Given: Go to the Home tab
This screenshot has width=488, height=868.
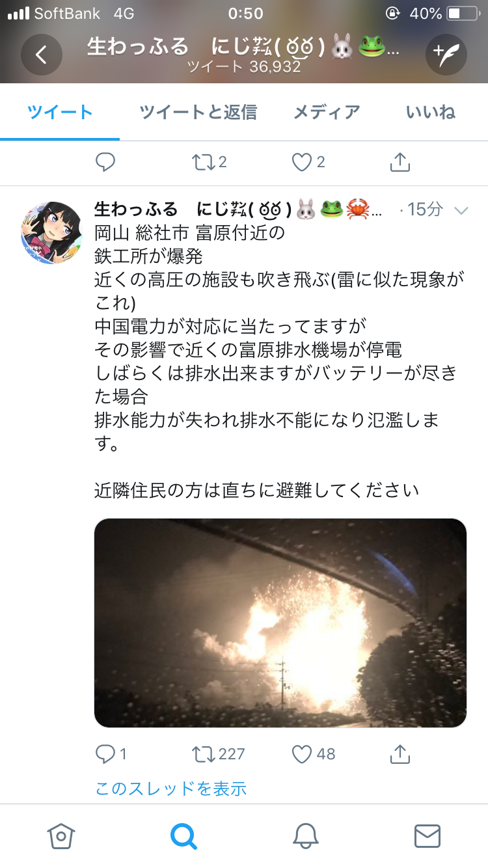Looking at the screenshot, I should pos(61,835).
